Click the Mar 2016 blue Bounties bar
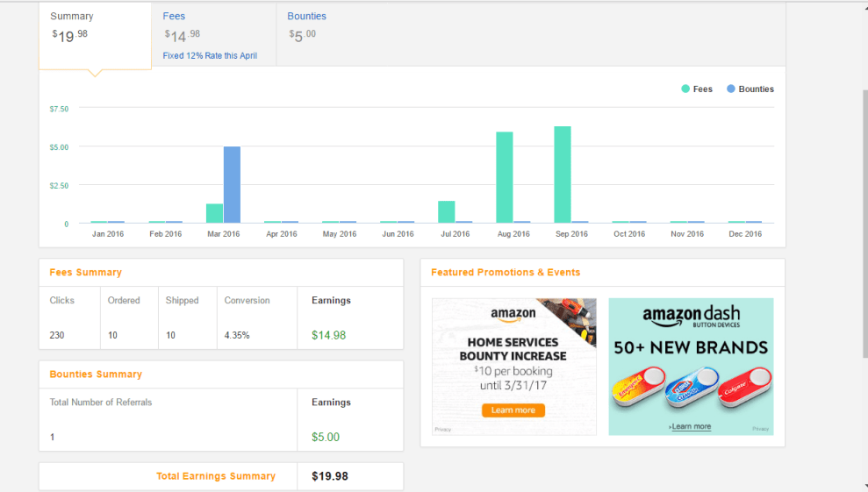Image resolution: width=868 pixels, height=492 pixels. click(232, 185)
